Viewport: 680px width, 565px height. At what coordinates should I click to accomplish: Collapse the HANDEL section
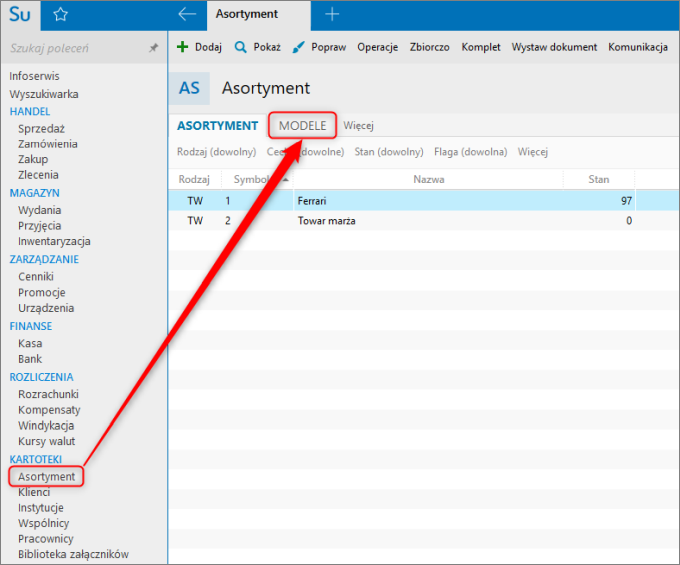pyautogui.click(x=30, y=111)
